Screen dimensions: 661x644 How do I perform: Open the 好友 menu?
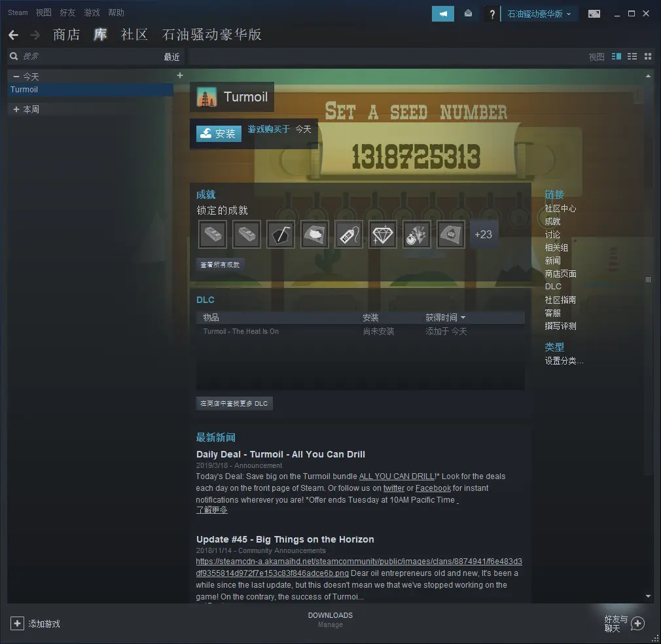point(67,12)
